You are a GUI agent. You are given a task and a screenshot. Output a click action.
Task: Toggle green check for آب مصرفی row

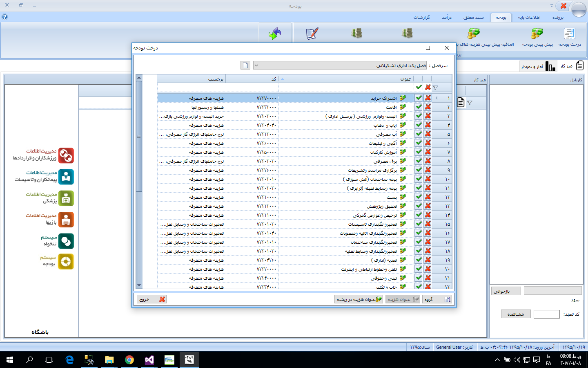tap(419, 134)
